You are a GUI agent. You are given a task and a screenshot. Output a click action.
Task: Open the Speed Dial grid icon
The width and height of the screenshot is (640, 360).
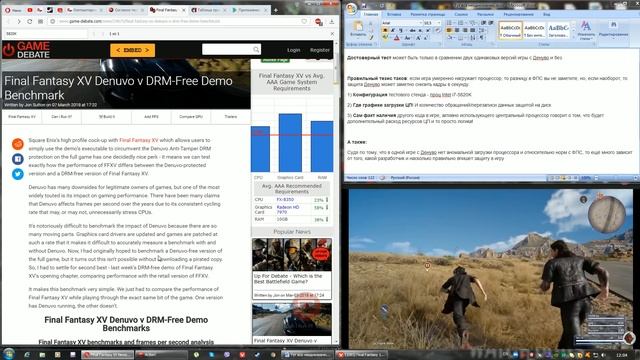40,21
